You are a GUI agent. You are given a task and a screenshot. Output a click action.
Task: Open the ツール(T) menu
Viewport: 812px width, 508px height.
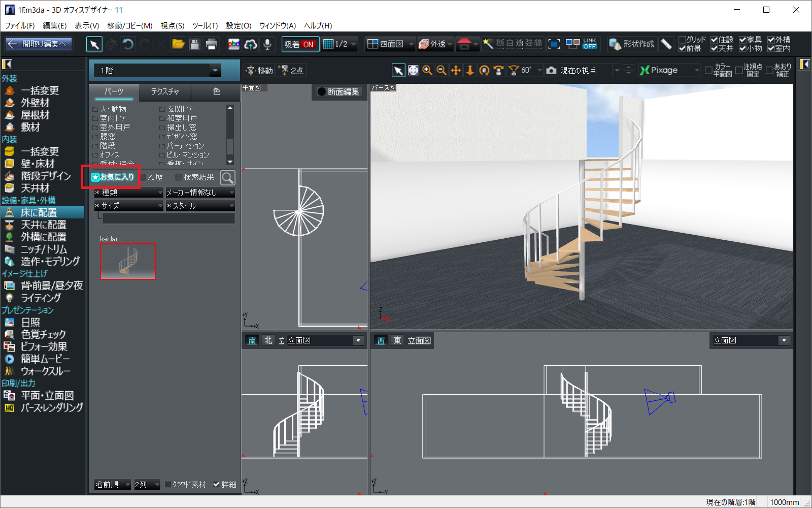pos(205,26)
